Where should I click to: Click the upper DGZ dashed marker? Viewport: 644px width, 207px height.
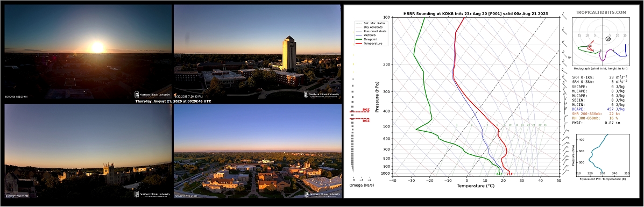360,111
